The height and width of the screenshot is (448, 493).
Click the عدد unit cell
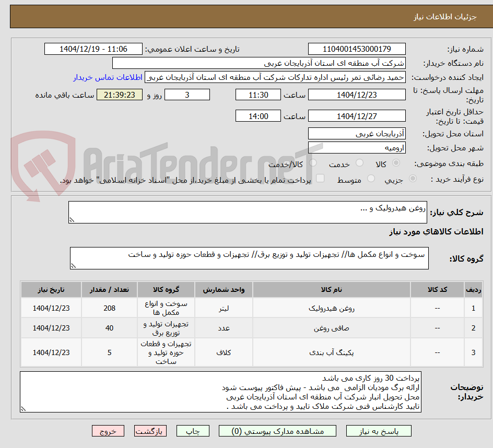[x=224, y=328]
